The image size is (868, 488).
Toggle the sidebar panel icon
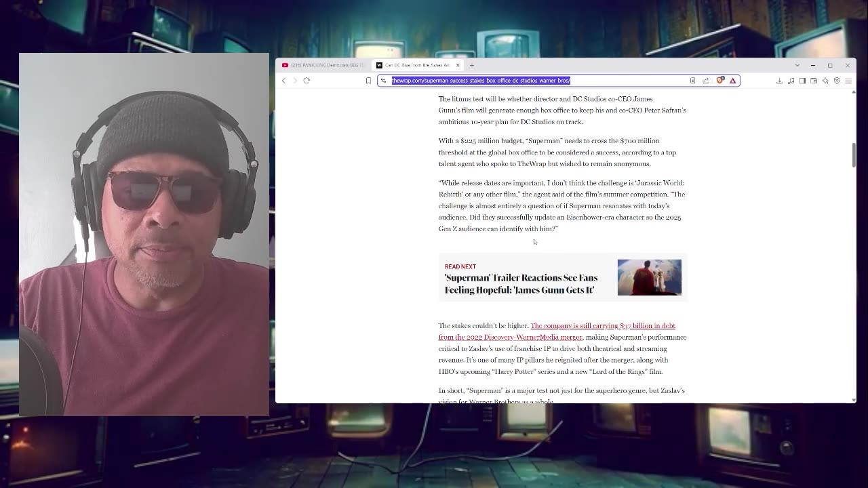pyautogui.click(x=802, y=81)
